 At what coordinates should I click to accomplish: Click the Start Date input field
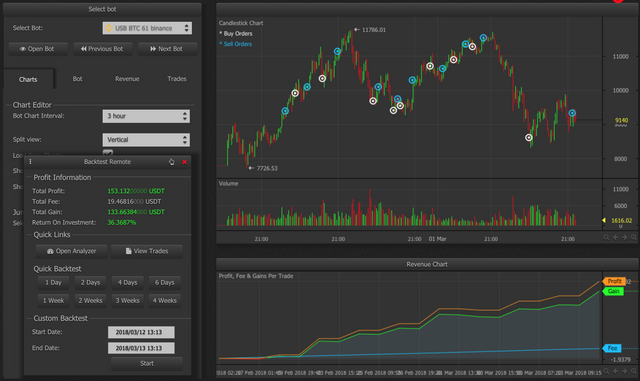141,332
